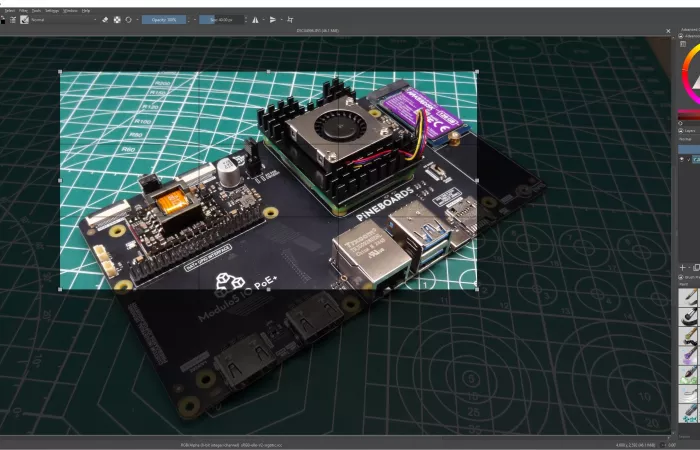The image size is (700, 450).
Task: Open the Settings menu
Action: point(52,9)
